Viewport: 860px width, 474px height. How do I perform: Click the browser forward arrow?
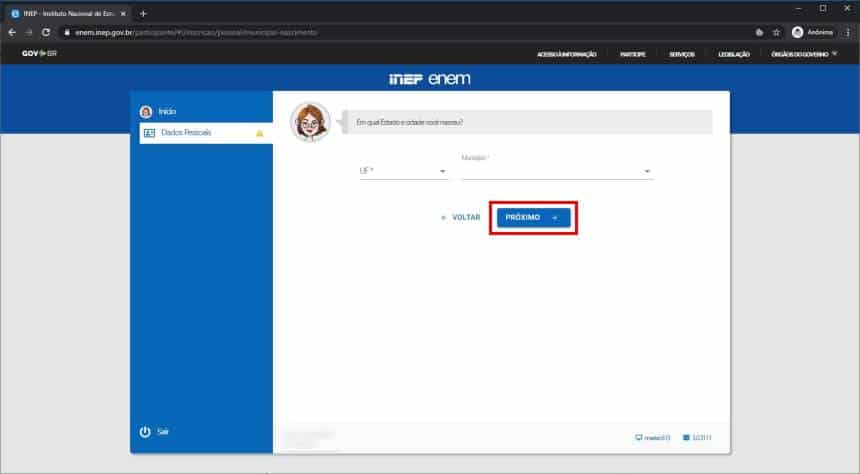pos(29,32)
